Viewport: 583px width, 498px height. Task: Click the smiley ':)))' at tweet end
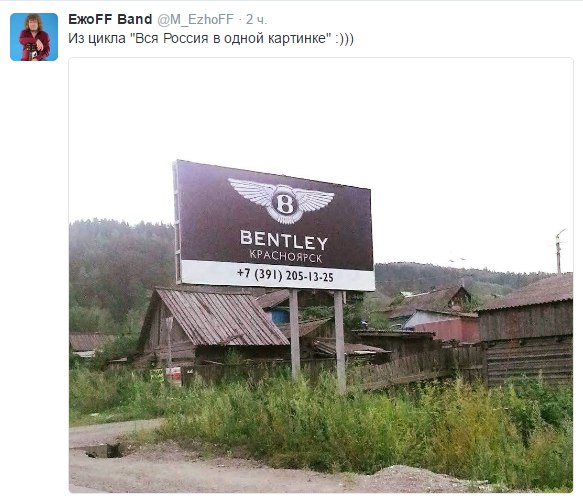coord(344,38)
